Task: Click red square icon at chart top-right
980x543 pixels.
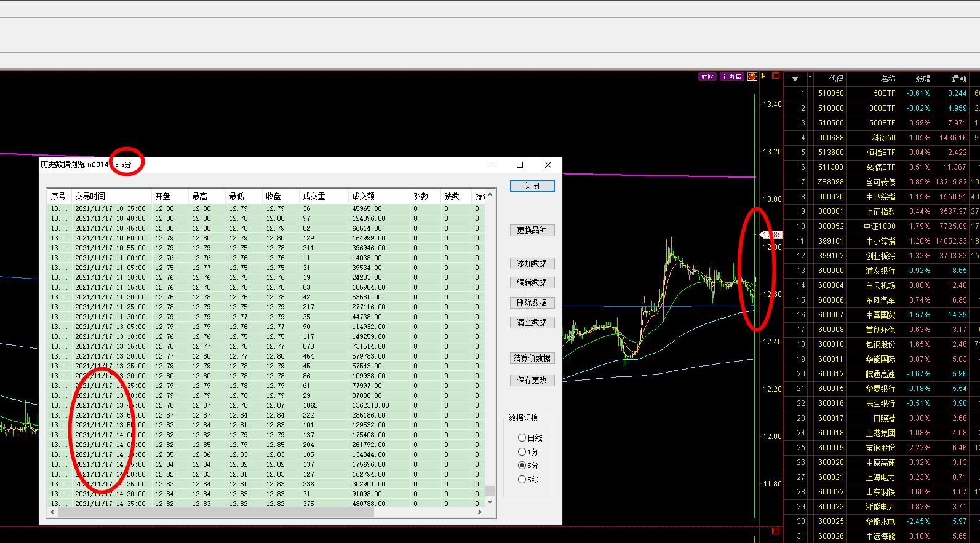Action: pyautogui.click(x=776, y=76)
